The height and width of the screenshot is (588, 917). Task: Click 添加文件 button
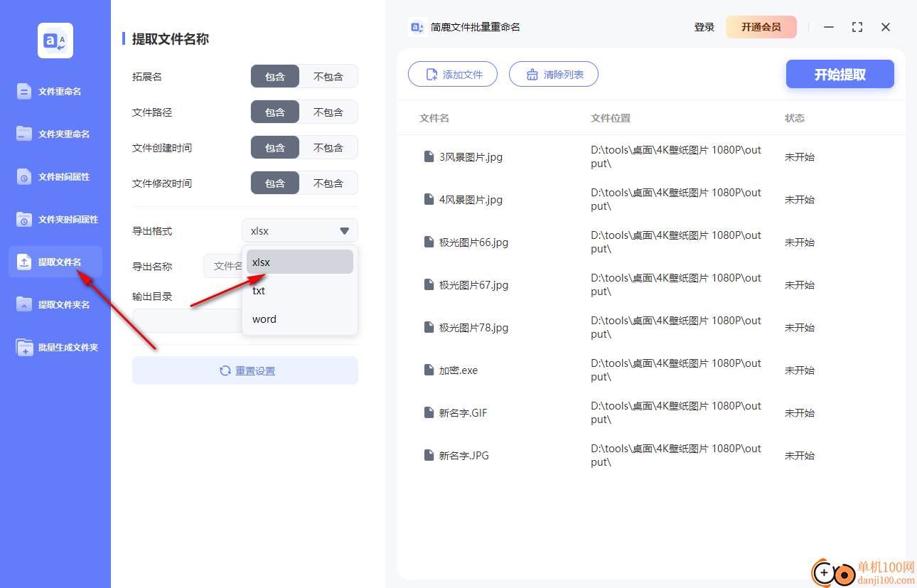453,74
